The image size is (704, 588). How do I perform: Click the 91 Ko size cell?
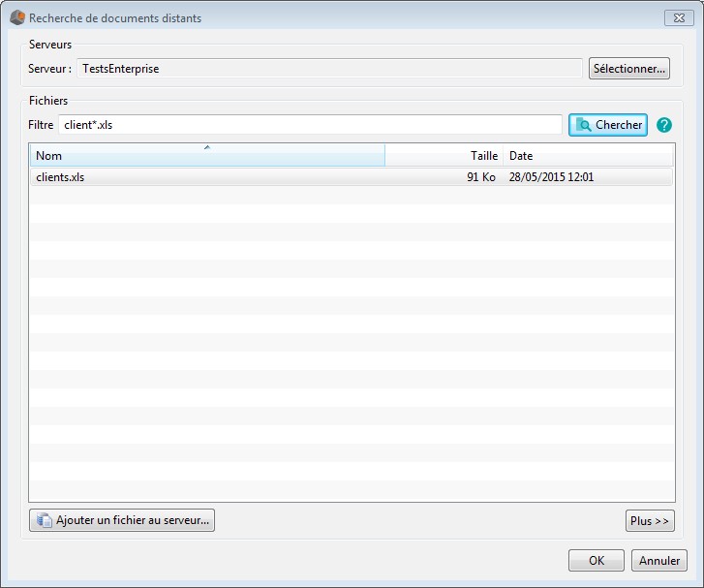(x=481, y=177)
